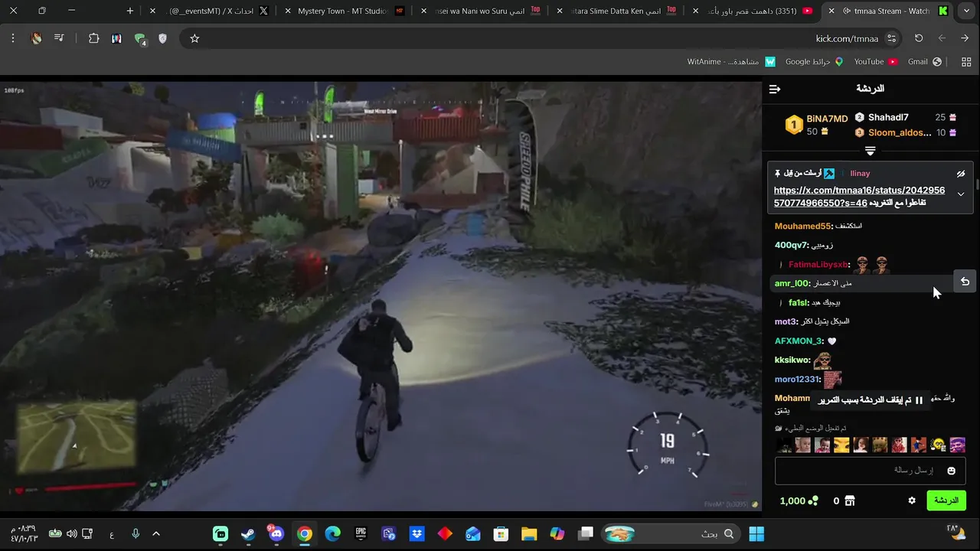The height and width of the screenshot is (551, 980).
Task: Click the username FatimaLibysxb in chat
Action: [818, 265]
